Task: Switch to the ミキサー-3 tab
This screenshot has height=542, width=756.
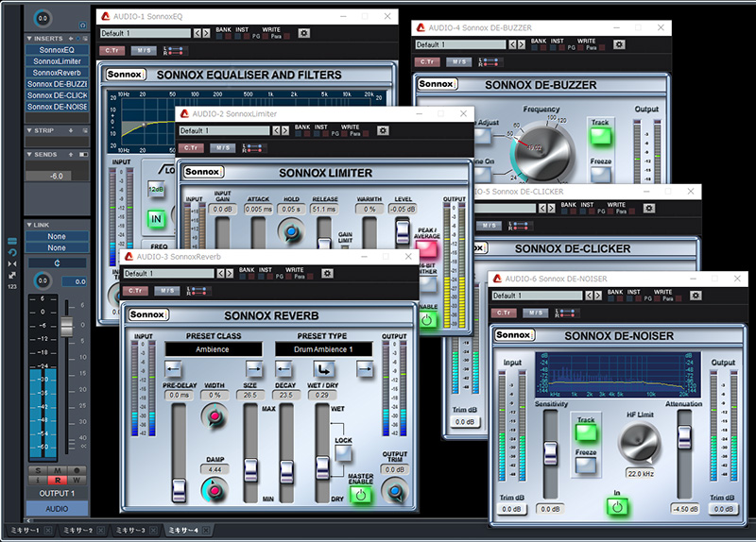Action: (x=130, y=530)
